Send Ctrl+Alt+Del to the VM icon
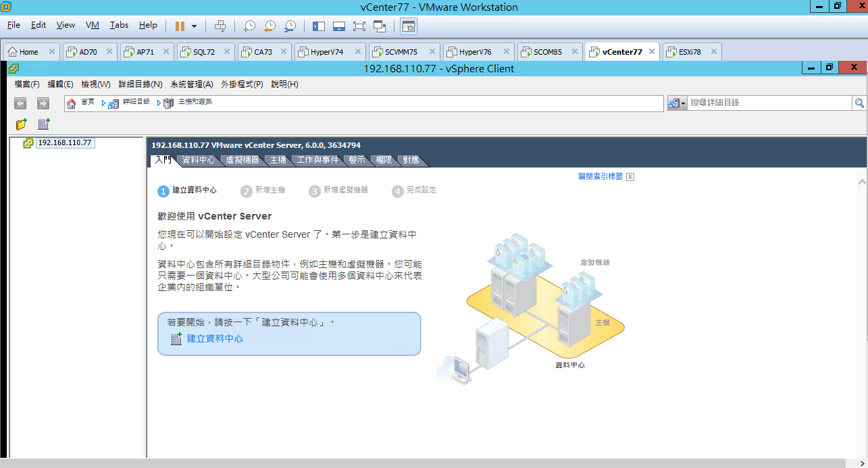This screenshot has width=868, height=468. (x=220, y=26)
